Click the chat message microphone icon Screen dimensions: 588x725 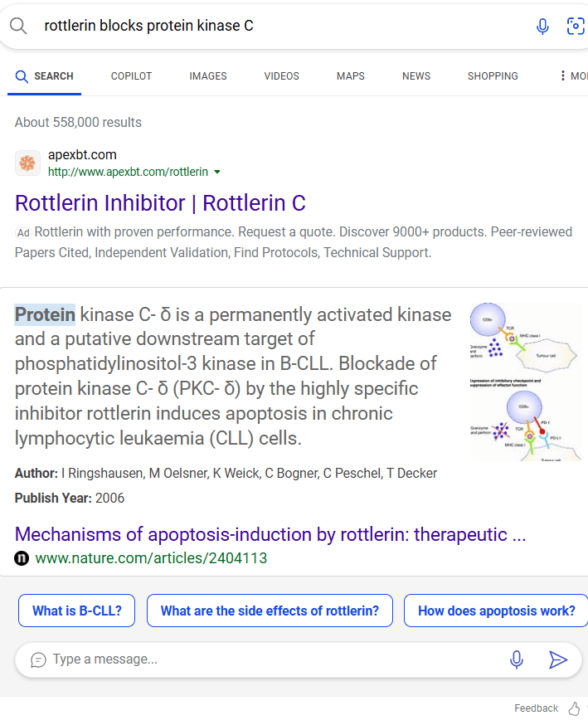click(x=517, y=659)
